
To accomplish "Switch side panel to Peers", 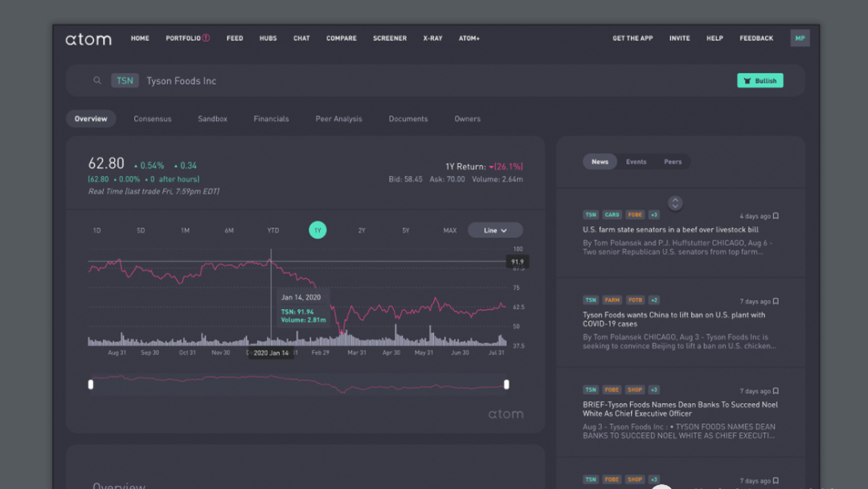I will 673,161.
